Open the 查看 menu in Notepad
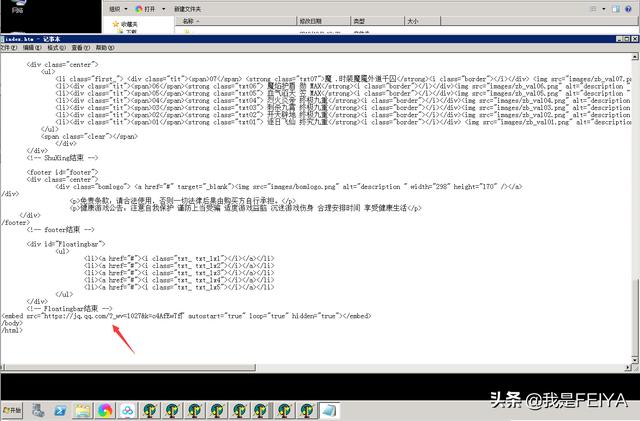Screen dimensions: 640x421 point(80,48)
